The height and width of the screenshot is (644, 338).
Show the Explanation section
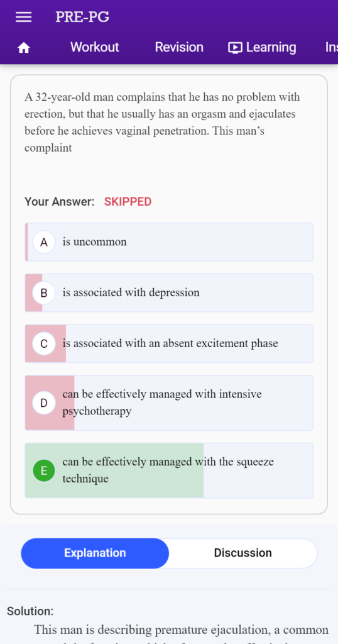(x=95, y=553)
